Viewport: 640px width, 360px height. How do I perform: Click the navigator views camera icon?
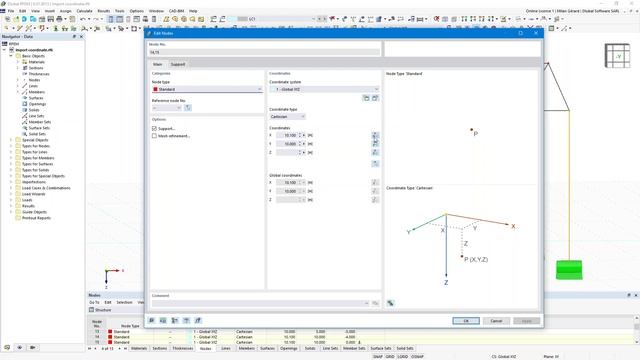[32, 347]
